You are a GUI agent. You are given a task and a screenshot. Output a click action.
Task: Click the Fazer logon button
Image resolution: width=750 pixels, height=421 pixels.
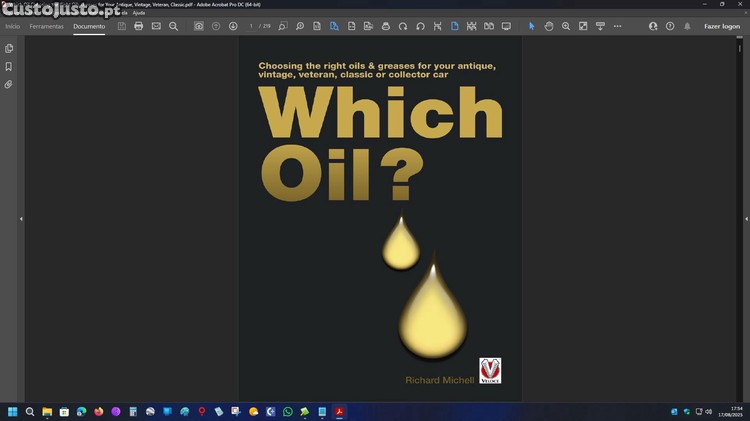[x=721, y=26]
